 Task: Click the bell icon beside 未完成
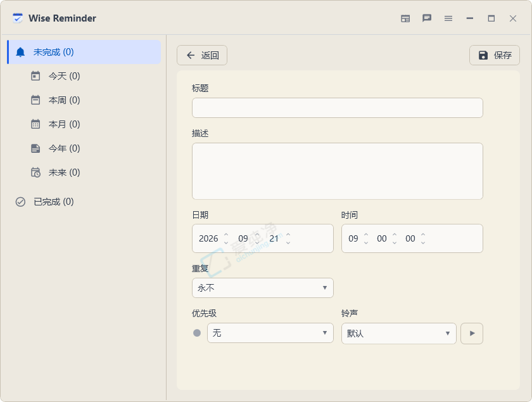(x=20, y=52)
